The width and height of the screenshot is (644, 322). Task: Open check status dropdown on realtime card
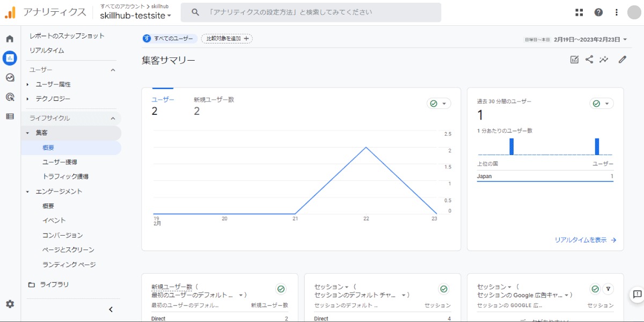(602, 104)
